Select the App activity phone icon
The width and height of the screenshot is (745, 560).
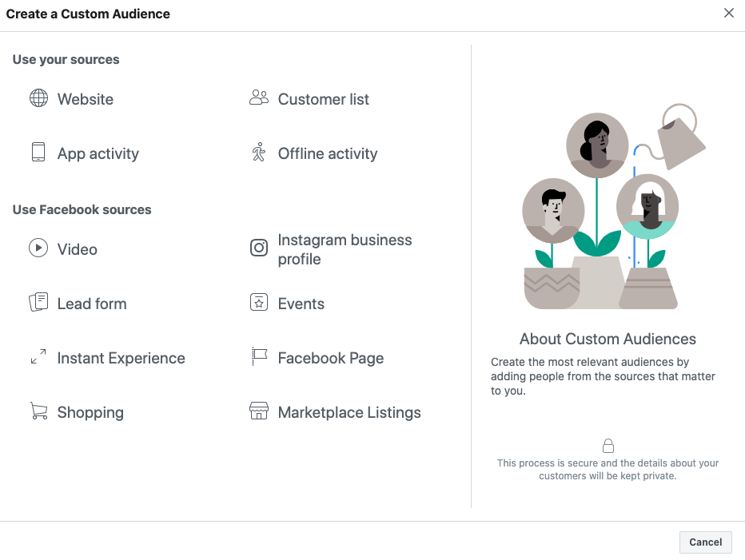coord(38,153)
